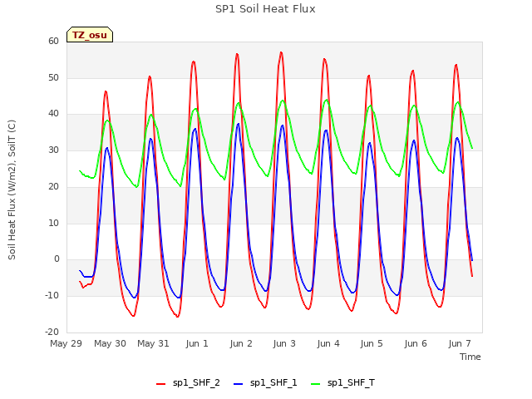
Task: Click the 20 y-axis tick label
Action: (x=53, y=186)
